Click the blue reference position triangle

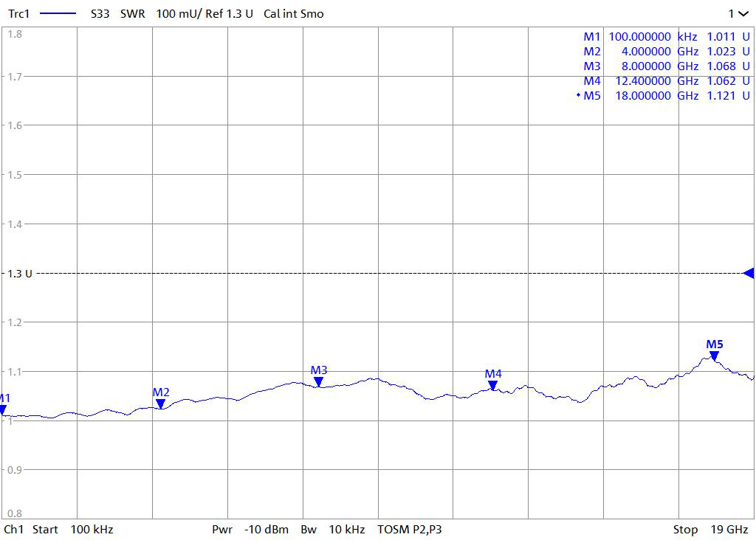coord(749,274)
